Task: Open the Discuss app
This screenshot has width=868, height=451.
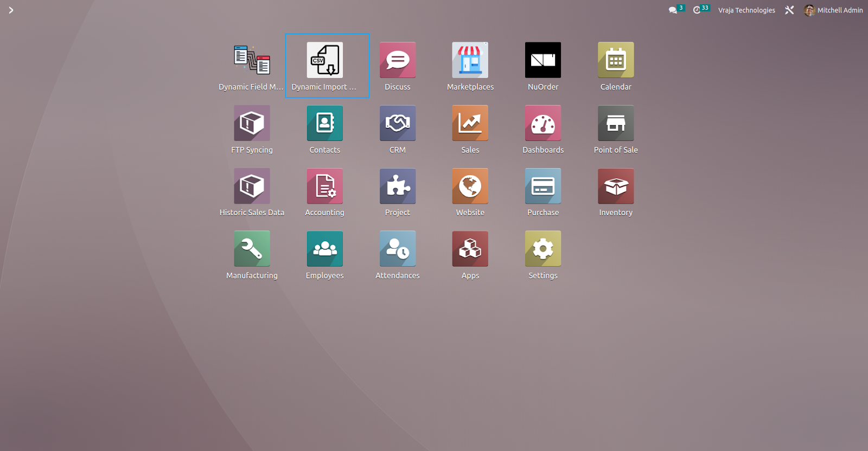Action: [x=397, y=60]
